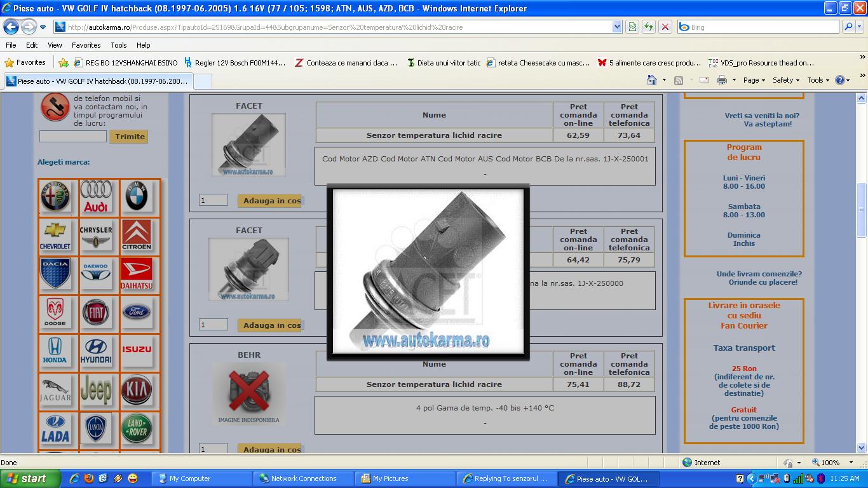The height and width of the screenshot is (488, 868).
Task: Click the Add to Favorites Bar icon
Action: tap(63, 63)
